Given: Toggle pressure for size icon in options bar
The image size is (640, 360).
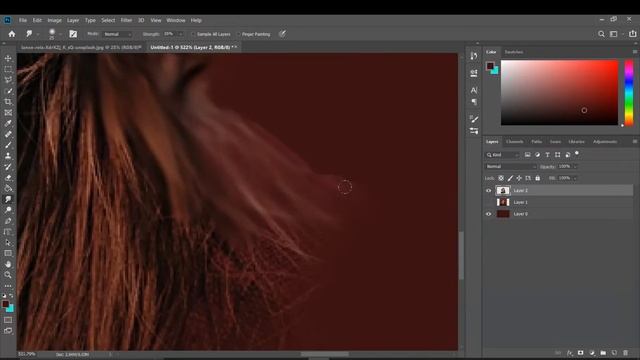Looking at the screenshot, I should (282, 34).
